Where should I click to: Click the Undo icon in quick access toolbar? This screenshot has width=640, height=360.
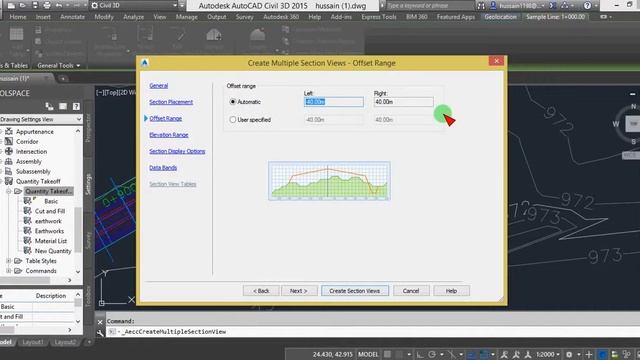click(x=59, y=5)
